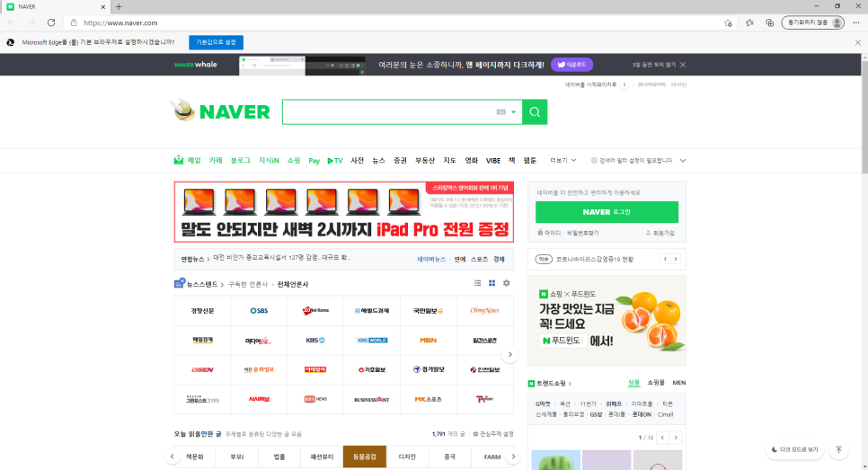Click the green NAVER 로그인 button

coord(607,212)
